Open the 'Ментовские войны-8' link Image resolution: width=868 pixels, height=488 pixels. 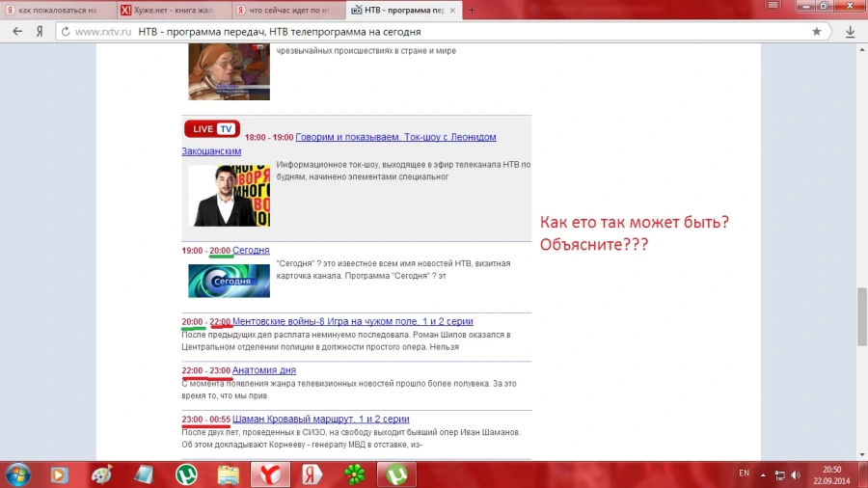pyautogui.click(x=353, y=321)
